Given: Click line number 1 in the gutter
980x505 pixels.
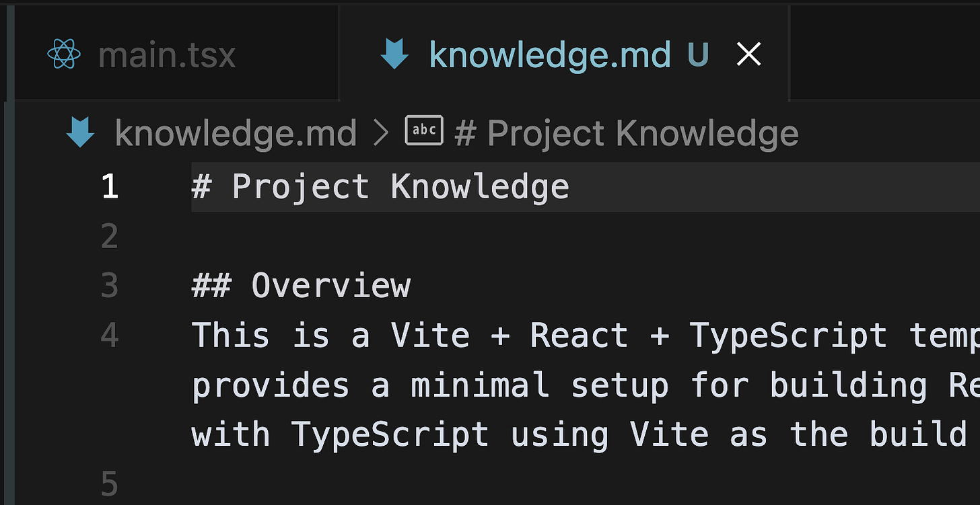Looking at the screenshot, I should (x=110, y=187).
